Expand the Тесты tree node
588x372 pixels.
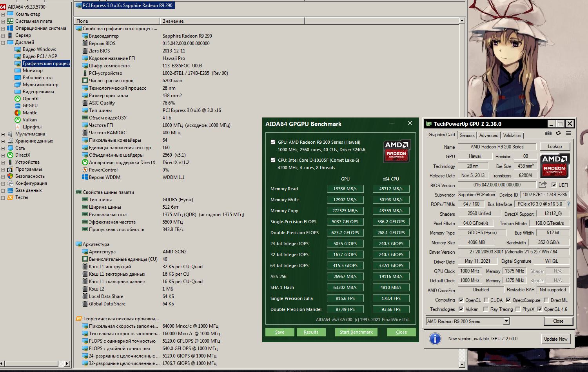coord(3,197)
